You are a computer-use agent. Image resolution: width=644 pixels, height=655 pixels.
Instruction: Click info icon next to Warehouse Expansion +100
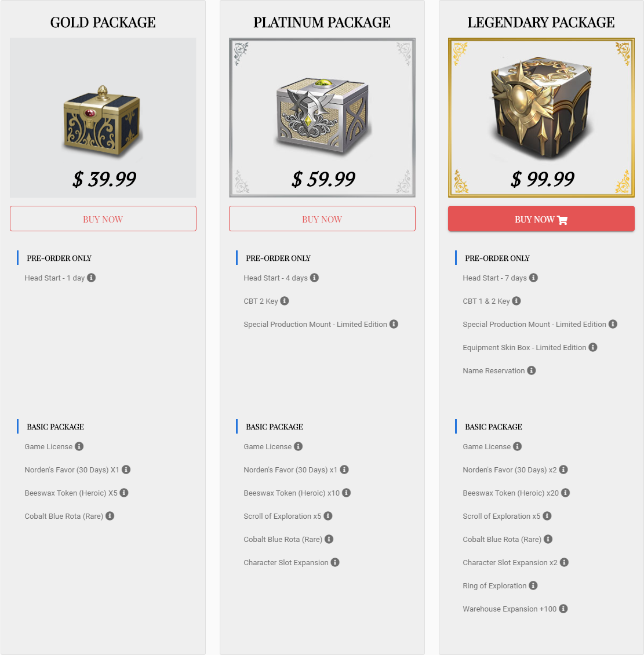coord(563,609)
